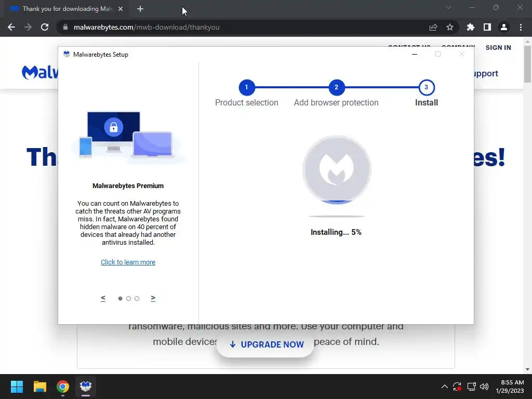Click the 'Installing... 5%' status text
Viewport: 532px width, 399px height.
336,232
